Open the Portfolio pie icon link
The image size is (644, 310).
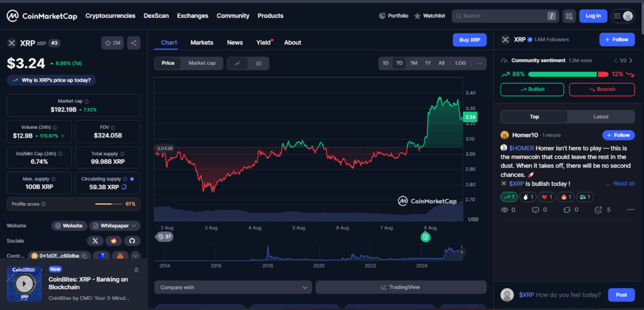[394, 16]
